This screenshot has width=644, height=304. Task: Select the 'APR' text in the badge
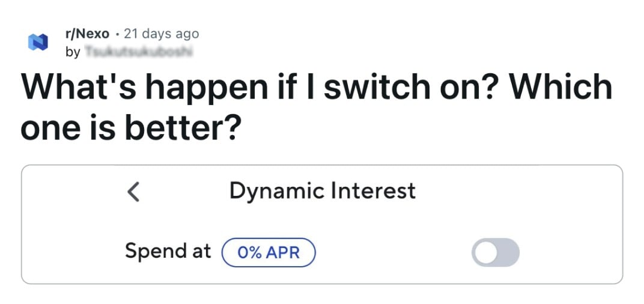point(283,252)
